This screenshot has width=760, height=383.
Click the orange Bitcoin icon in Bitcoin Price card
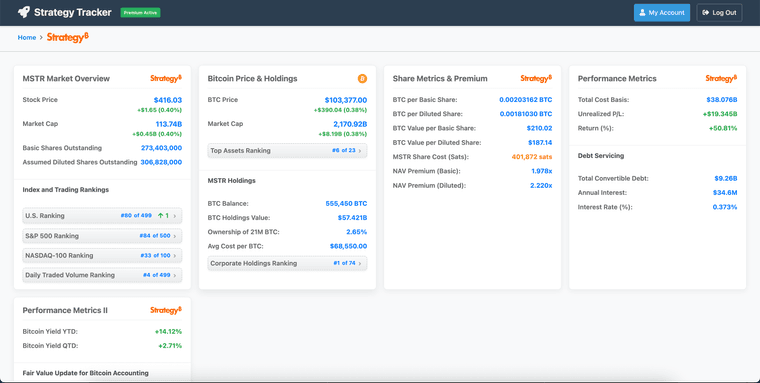[x=362, y=79]
